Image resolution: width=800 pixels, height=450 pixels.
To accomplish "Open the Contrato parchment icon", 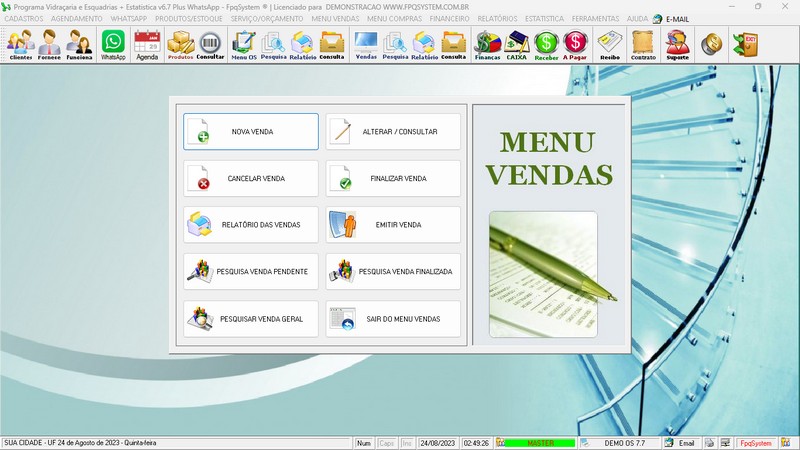I will [643, 45].
